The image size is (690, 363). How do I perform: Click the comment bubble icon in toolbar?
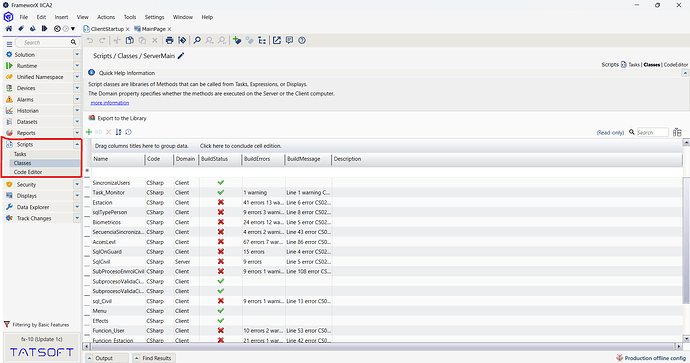(x=289, y=40)
